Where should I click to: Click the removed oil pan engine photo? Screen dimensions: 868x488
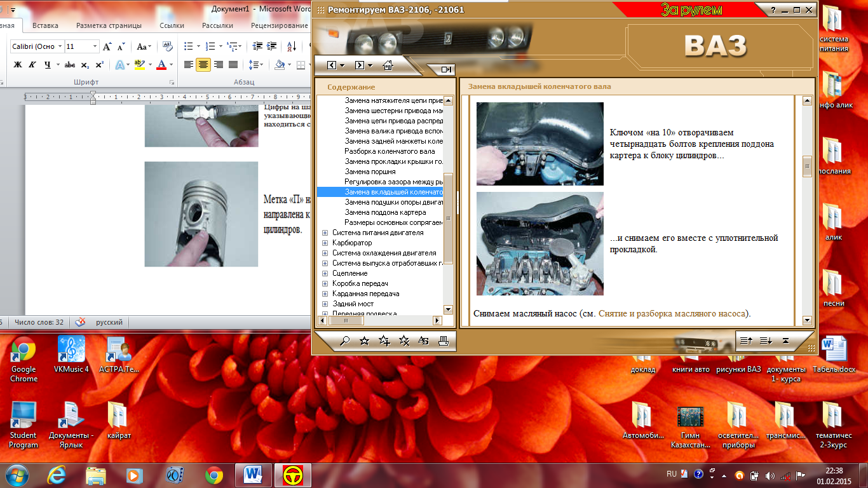click(x=540, y=244)
